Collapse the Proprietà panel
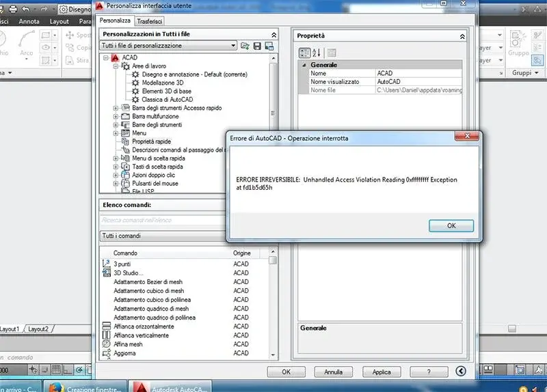This screenshot has height=392, width=547. (462, 37)
